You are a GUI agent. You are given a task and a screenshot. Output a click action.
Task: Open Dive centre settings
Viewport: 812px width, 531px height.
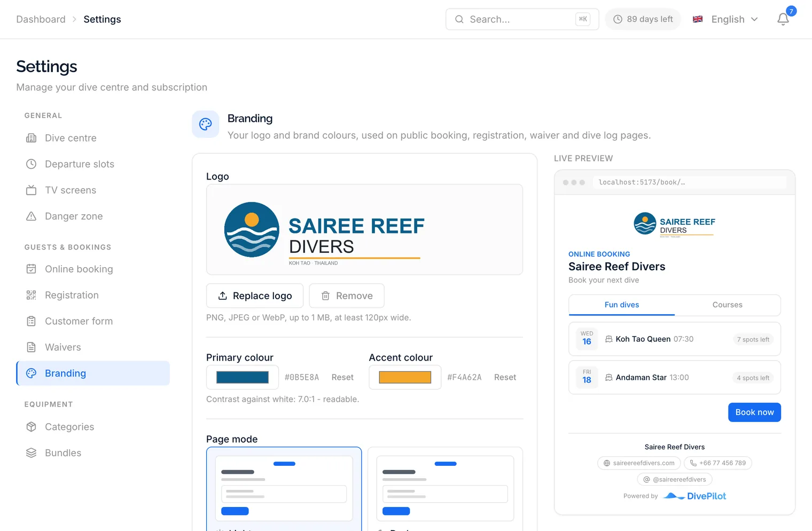(x=93, y=138)
